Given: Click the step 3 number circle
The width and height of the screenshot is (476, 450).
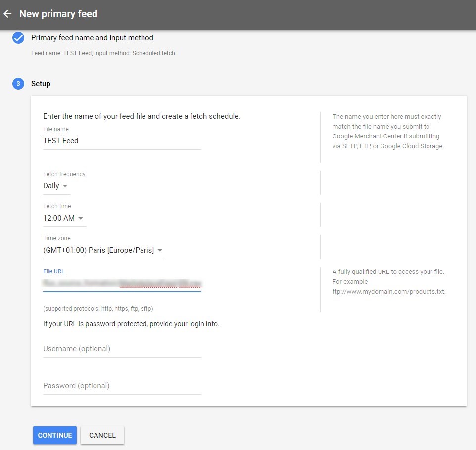Looking at the screenshot, I should click(x=18, y=84).
